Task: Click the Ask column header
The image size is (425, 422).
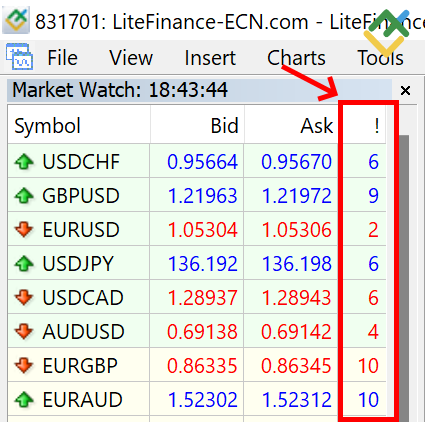Action: tap(291, 126)
